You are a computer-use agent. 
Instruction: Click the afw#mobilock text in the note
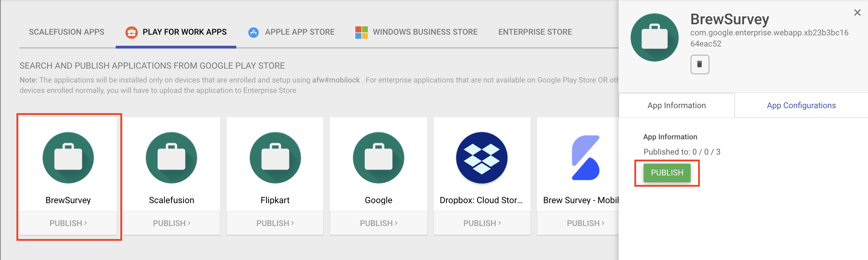[336, 80]
